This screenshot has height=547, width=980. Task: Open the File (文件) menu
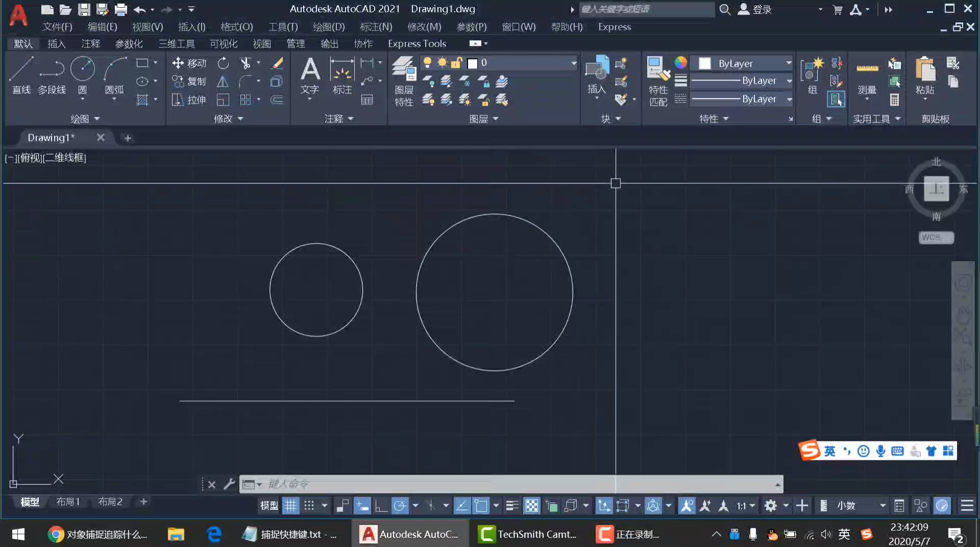point(57,27)
